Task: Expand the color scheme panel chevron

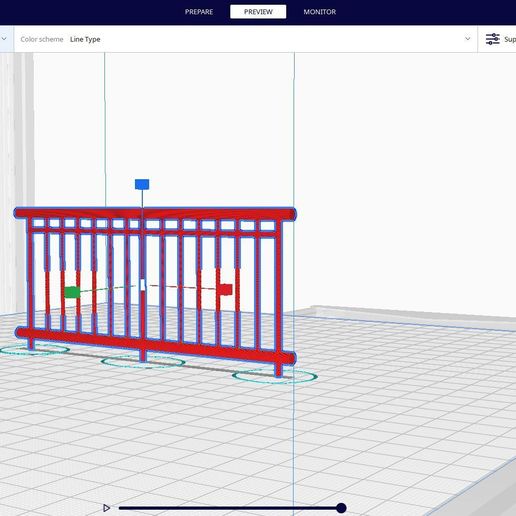Action: tap(468, 39)
